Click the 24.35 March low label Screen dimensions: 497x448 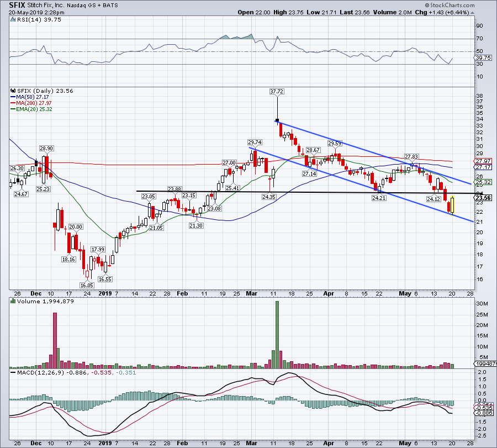tap(269, 197)
